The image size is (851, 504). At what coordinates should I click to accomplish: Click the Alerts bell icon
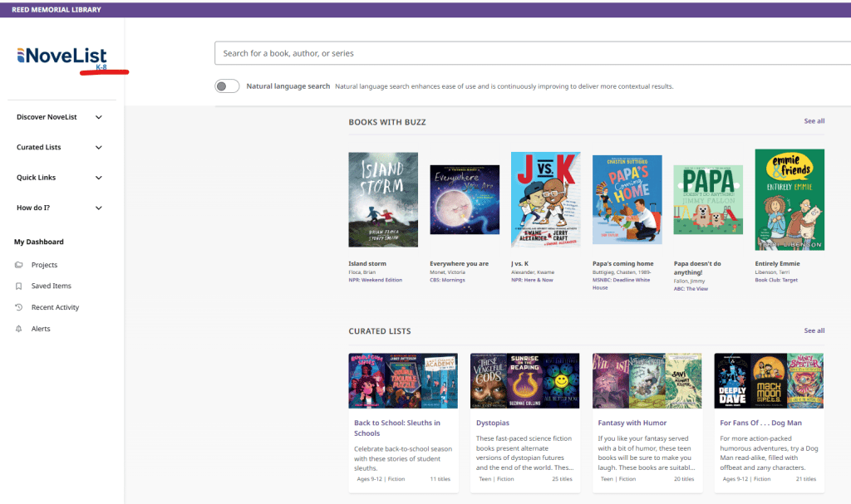click(x=19, y=329)
